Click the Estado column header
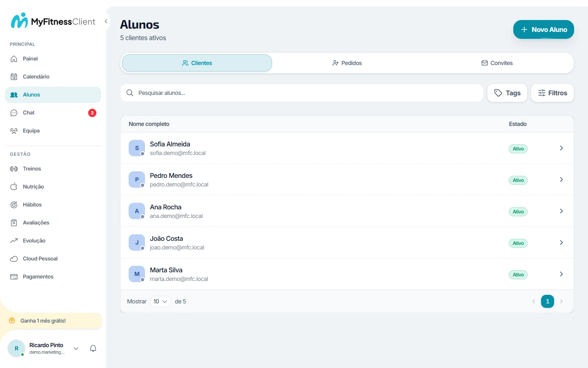 coord(518,124)
